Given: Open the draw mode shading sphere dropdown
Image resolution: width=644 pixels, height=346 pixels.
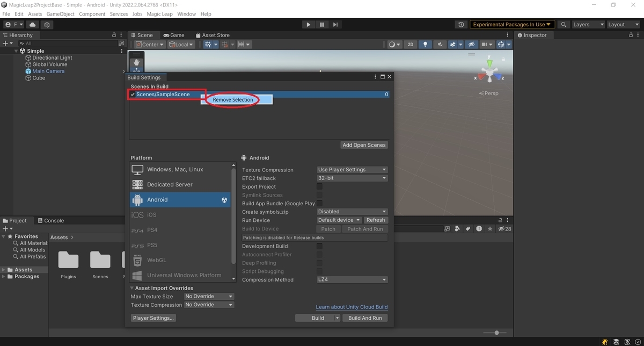Looking at the screenshot, I should 394,45.
